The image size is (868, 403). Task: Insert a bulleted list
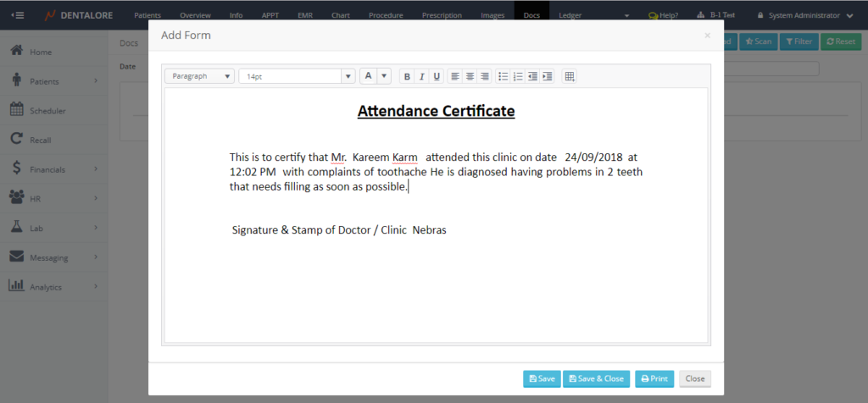[x=504, y=76]
